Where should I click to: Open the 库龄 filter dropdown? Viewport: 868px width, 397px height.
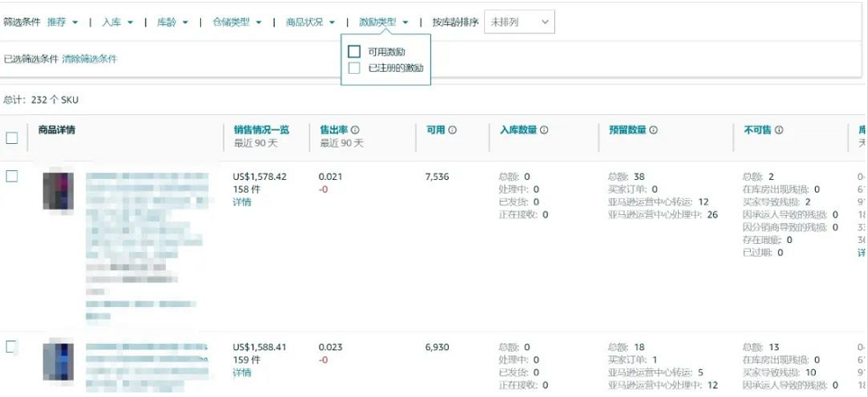pos(172,22)
